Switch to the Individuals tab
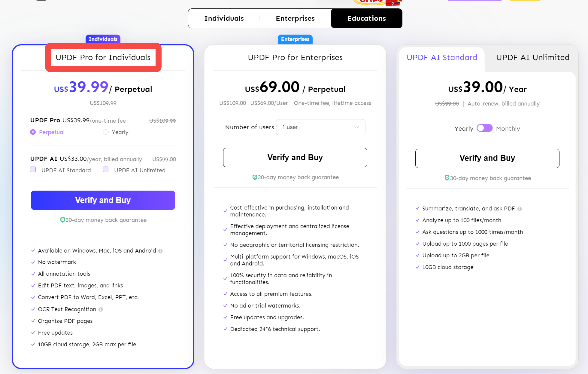Viewport: 588px width, 374px height. [224, 18]
